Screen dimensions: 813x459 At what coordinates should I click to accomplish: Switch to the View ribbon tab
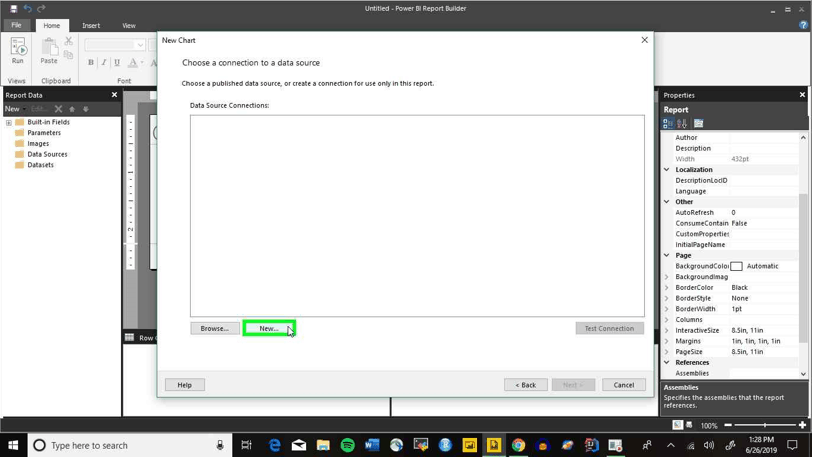click(129, 25)
